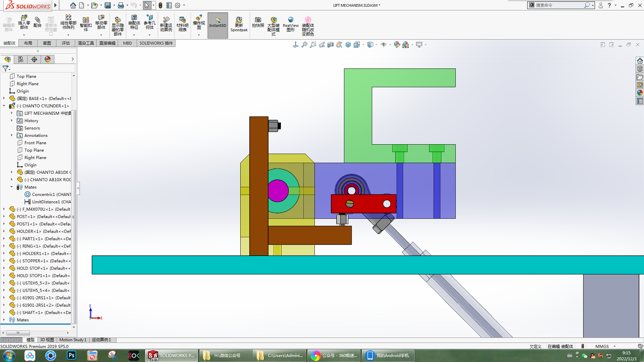
Task: Click Edit Appearance color ball icon
Action: 397,45
